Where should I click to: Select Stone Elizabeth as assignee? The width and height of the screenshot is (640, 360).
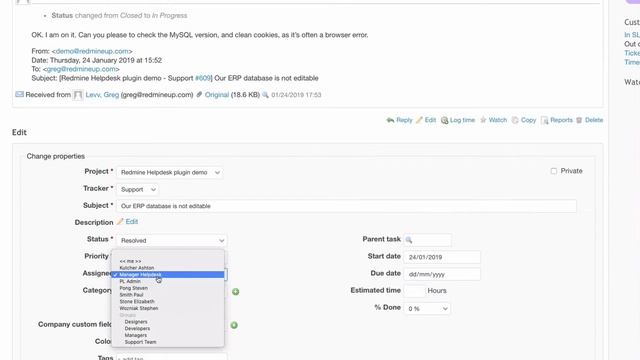[x=168, y=302]
